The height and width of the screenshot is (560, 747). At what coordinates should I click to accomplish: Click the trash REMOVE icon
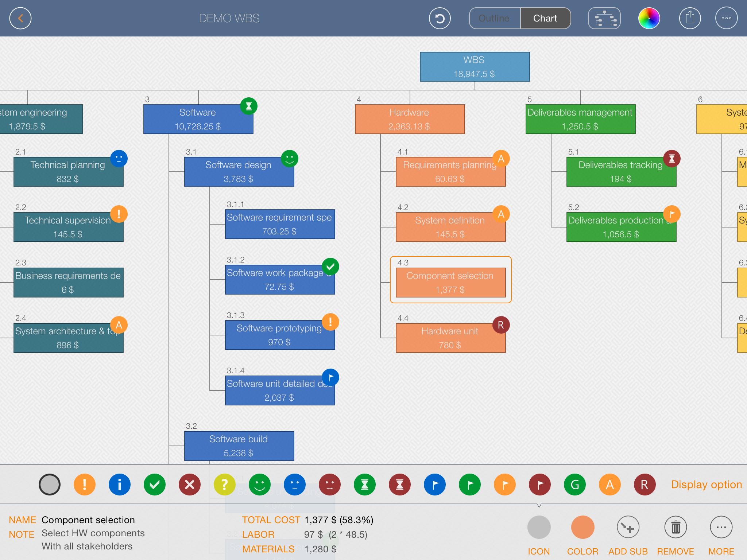(676, 527)
